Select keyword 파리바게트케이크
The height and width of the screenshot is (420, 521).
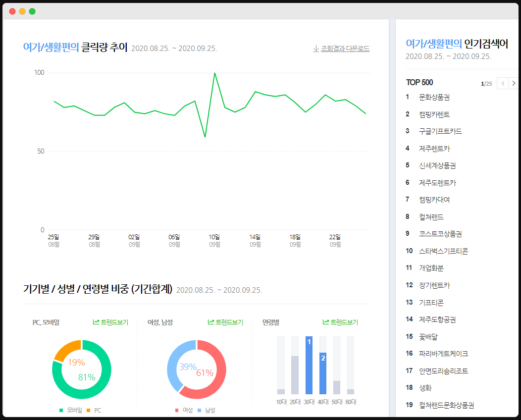pos(443,354)
